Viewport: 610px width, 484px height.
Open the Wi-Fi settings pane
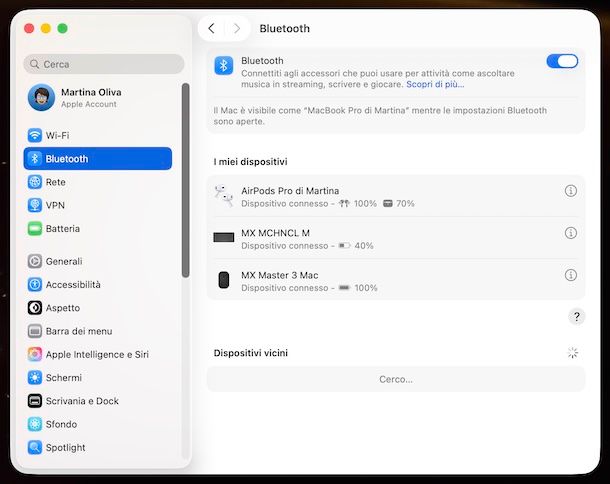(x=57, y=135)
